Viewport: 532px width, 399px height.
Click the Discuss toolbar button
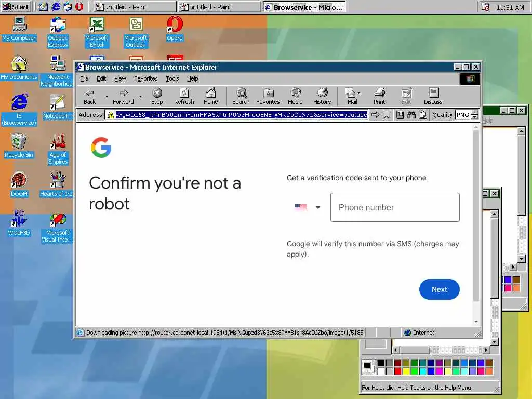coord(433,96)
